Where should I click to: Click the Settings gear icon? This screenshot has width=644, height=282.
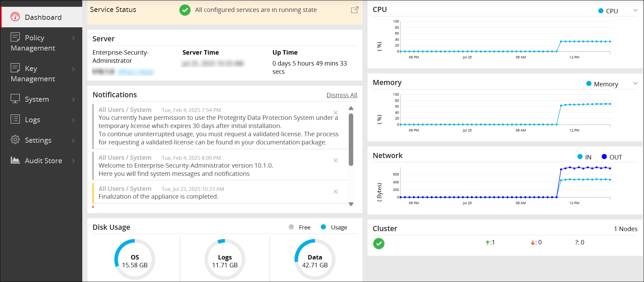(15, 140)
